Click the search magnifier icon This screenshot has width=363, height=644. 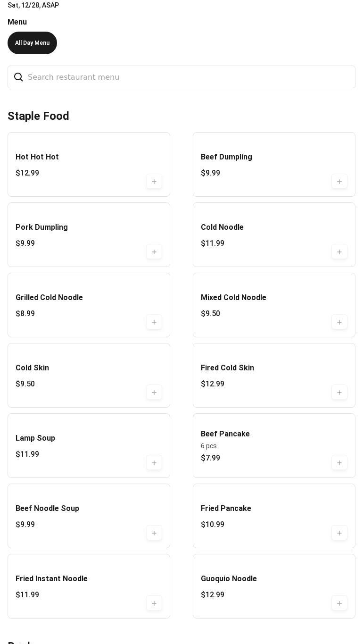click(x=18, y=77)
